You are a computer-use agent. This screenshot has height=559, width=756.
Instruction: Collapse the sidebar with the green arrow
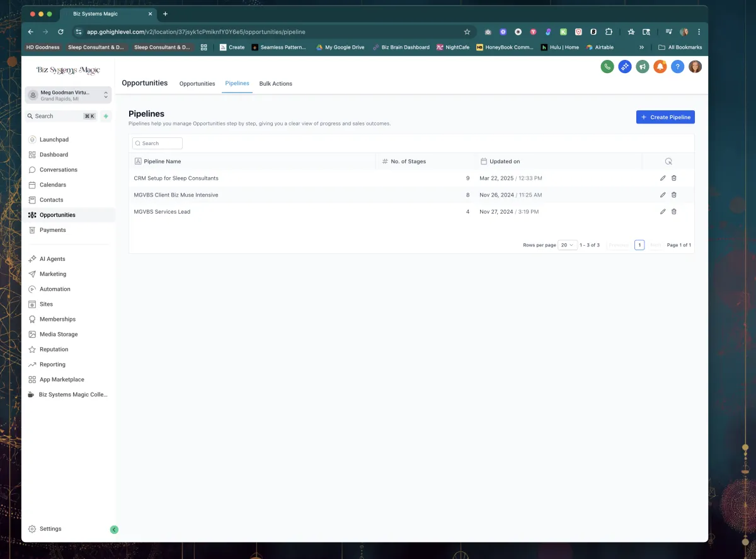click(114, 529)
